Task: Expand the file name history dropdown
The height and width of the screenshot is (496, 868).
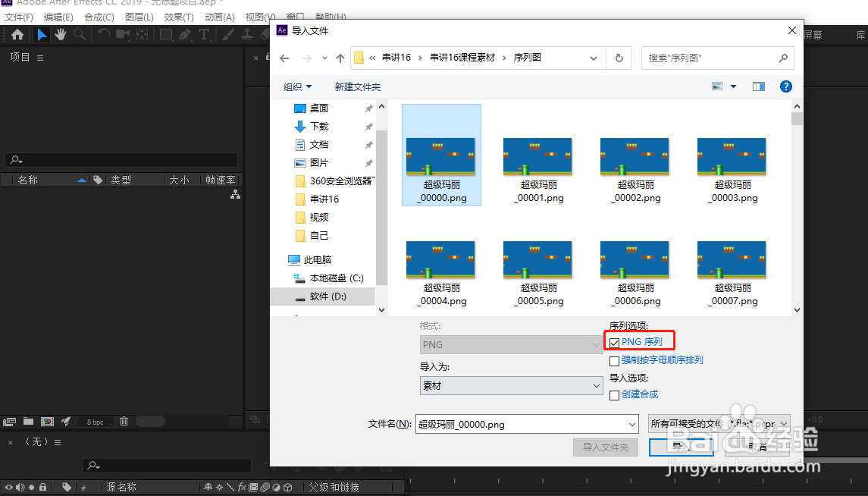Action: point(633,425)
